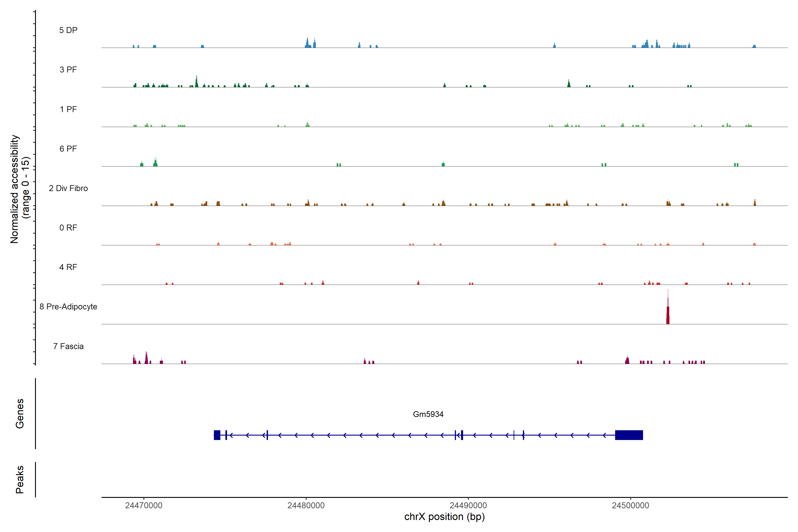Click the 8 Pre-Adipocyte track label

click(x=68, y=307)
